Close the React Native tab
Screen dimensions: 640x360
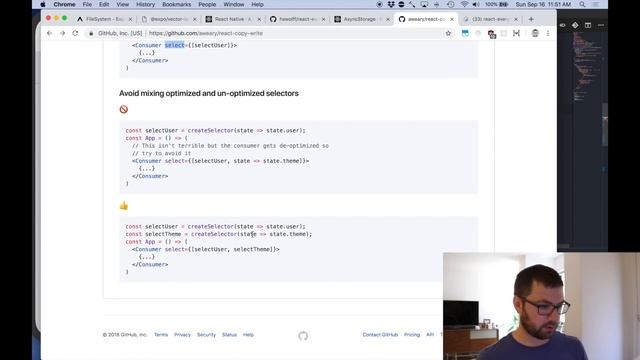point(259,19)
